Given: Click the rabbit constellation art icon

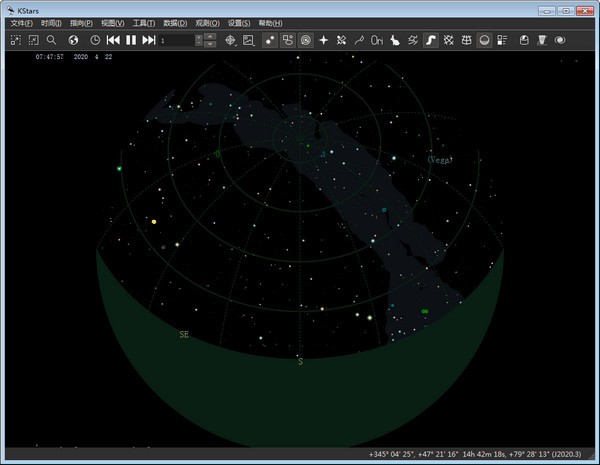Looking at the screenshot, I should click(395, 40).
